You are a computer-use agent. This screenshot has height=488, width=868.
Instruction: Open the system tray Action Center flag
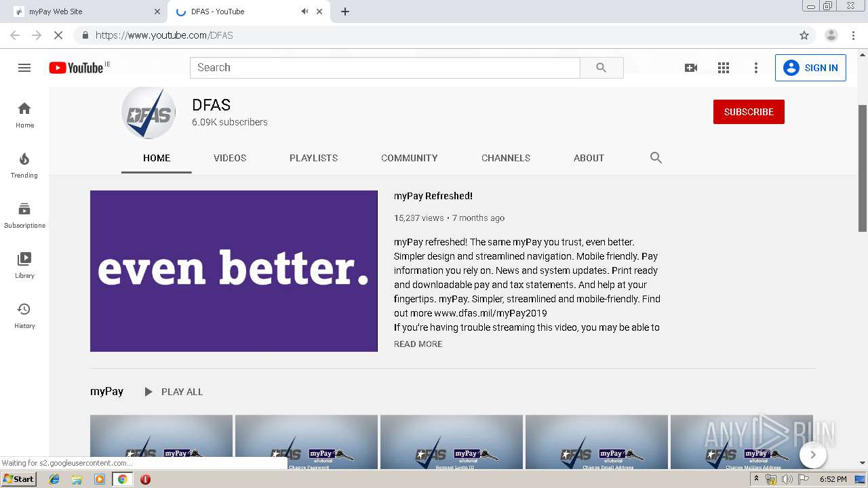tap(804, 479)
